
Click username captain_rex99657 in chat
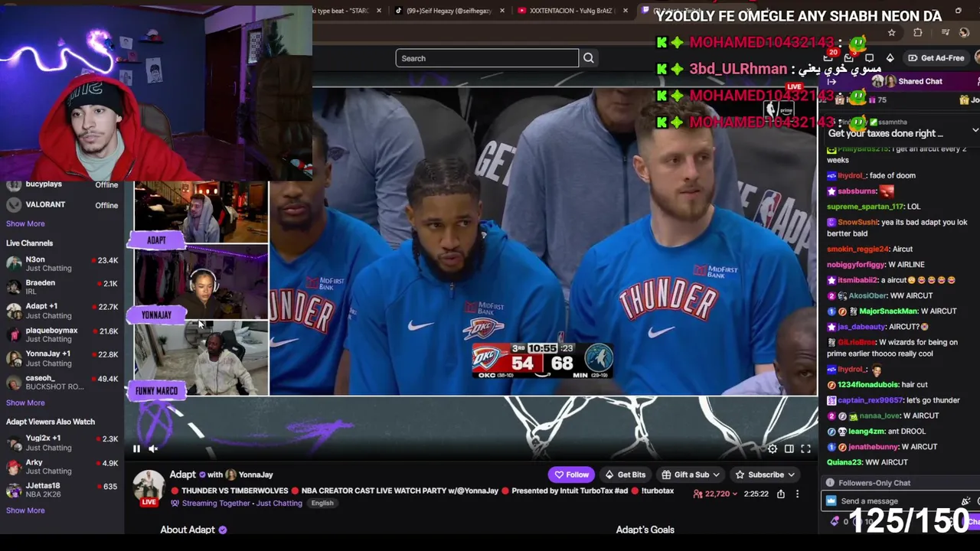pos(870,400)
